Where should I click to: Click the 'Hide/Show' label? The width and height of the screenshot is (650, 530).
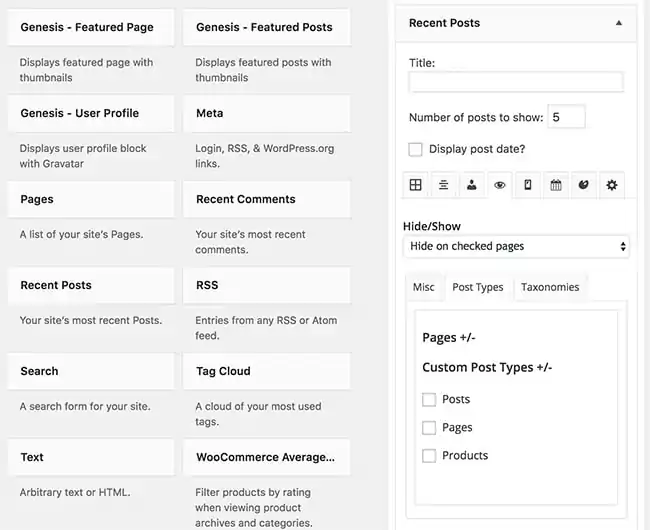(x=432, y=226)
